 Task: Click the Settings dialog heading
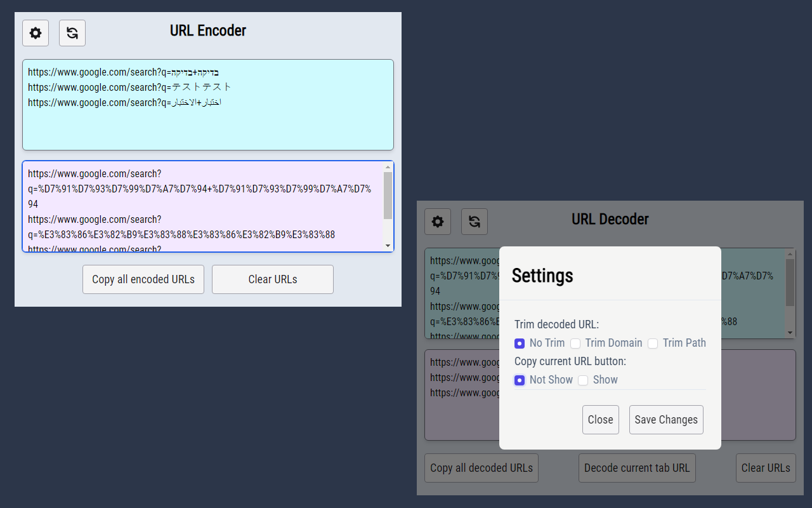point(542,276)
